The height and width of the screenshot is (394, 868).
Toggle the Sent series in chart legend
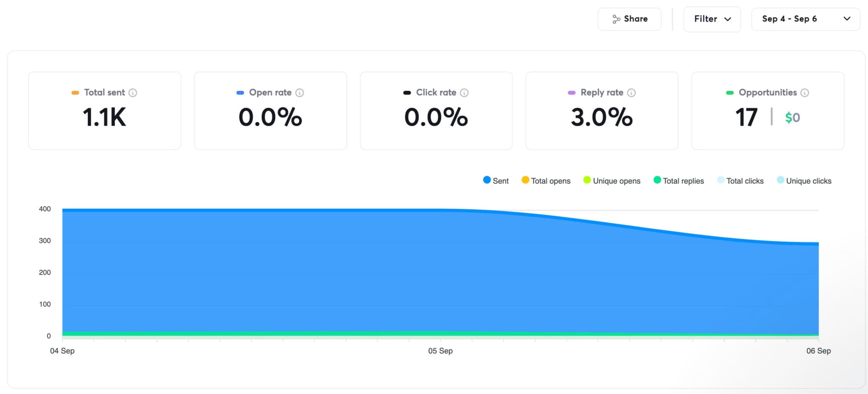coord(495,181)
